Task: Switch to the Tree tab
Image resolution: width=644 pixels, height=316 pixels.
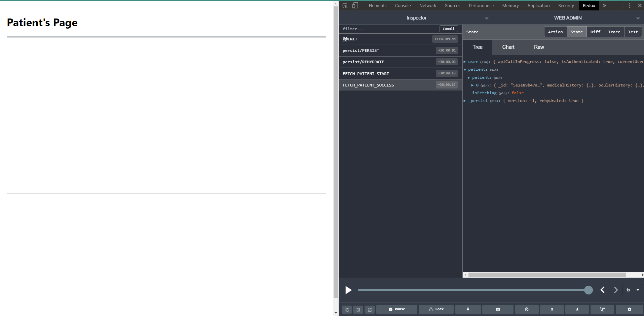Action: [x=477, y=47]
